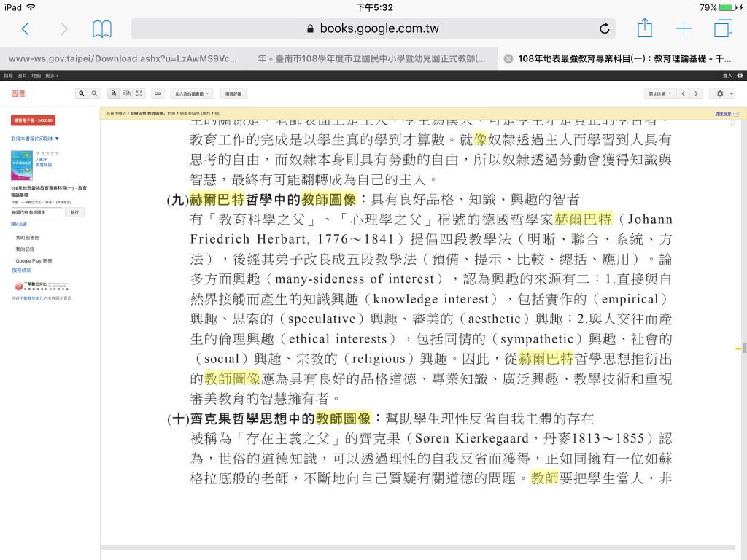Switch to the 臺南市108學年度 tab

[372, 58]
